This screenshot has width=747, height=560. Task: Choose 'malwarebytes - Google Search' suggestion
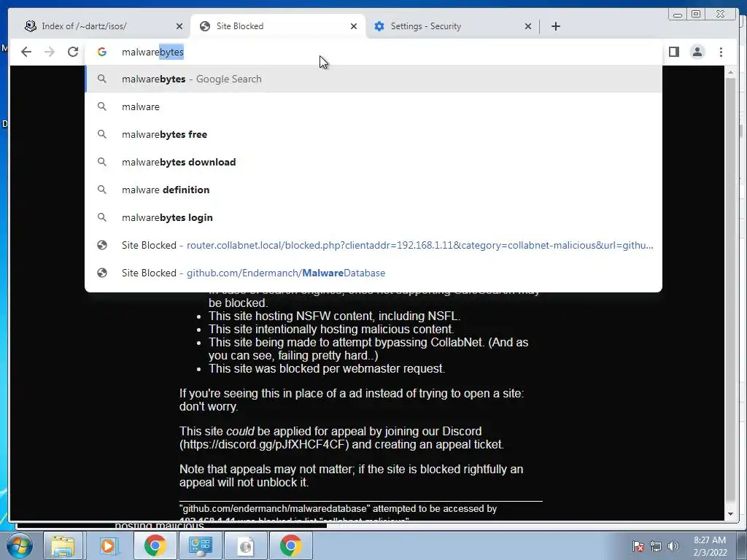pyautogui.click(x=373, y=79)
